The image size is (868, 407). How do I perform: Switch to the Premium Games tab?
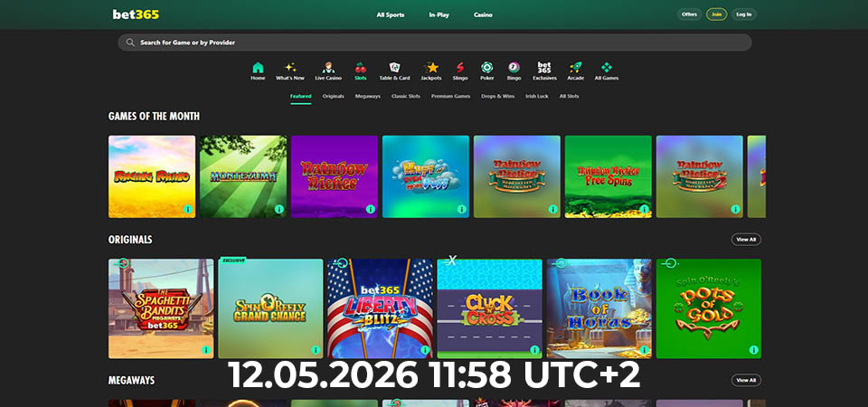click(x=450, y=97)
